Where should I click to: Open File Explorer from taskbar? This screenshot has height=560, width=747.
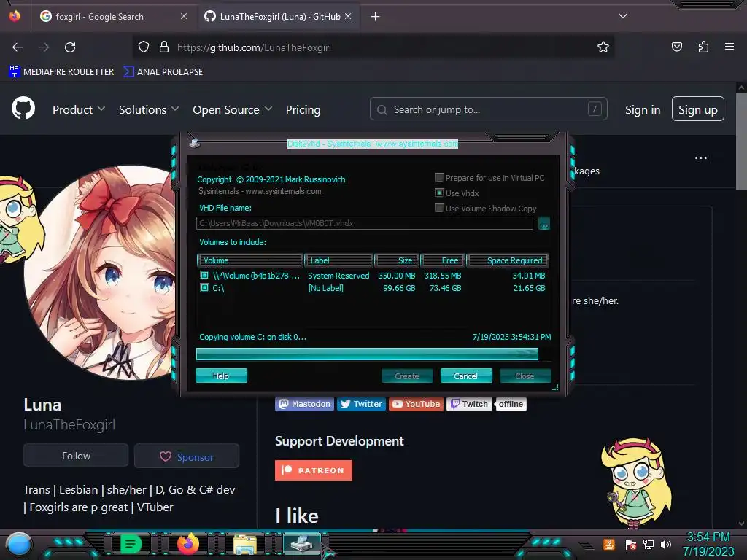[x=245, y=544]
